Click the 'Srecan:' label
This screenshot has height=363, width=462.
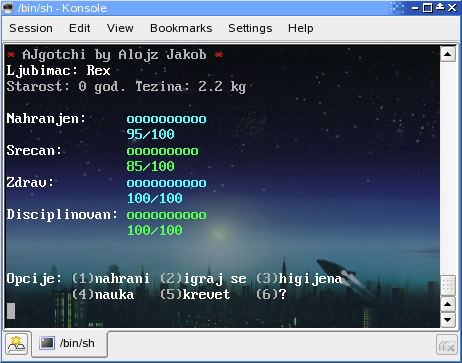[34, 151]
